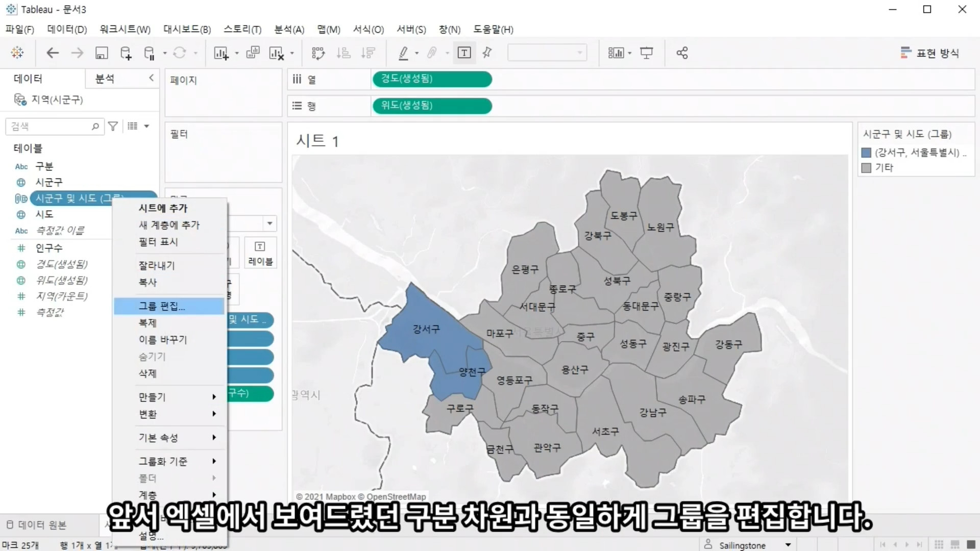The width and height of the screenshot is (980, 551).
Task: Click the fix axes pin icon
Action: tap(487, 53)
